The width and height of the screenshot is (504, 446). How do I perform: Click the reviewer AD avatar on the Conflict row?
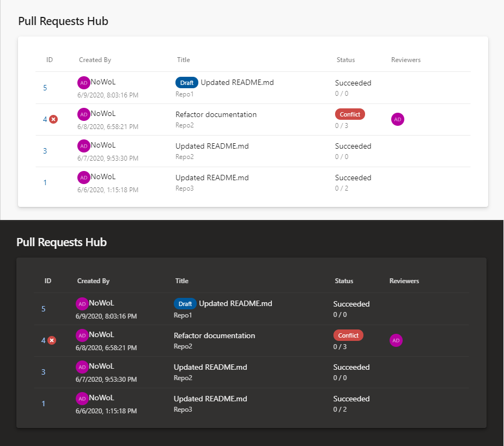[x=398, y=119]
